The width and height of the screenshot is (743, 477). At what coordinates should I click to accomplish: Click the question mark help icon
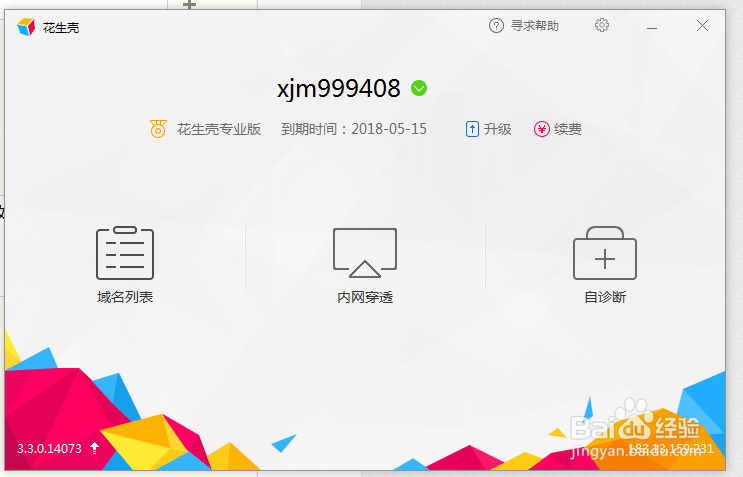pos(496,26)
